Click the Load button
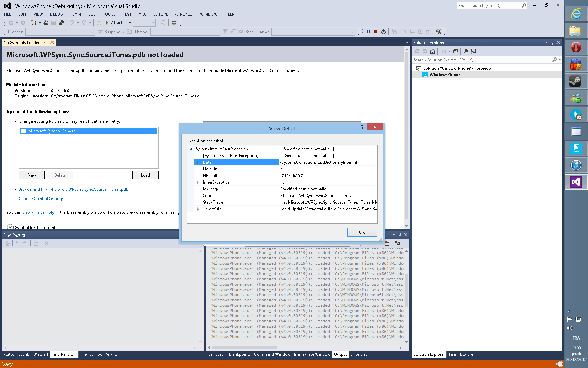 pyautogui.click(x=145, y=175)
